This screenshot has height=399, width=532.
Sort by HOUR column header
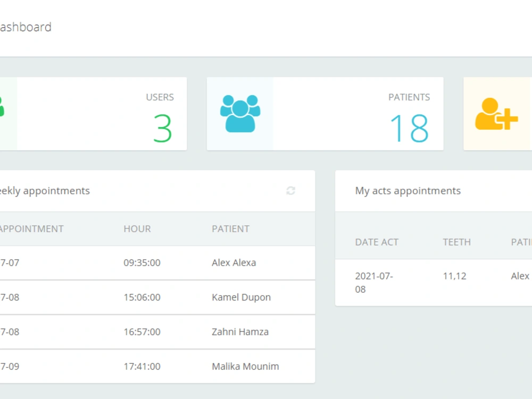click(137, 229)
